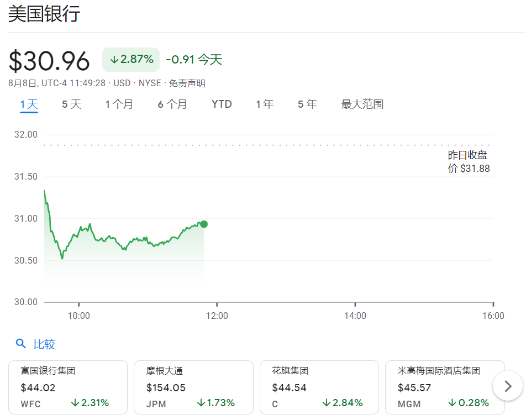Switch to the 5 天 range tab
526x420 pixels.
pos(71,104)
